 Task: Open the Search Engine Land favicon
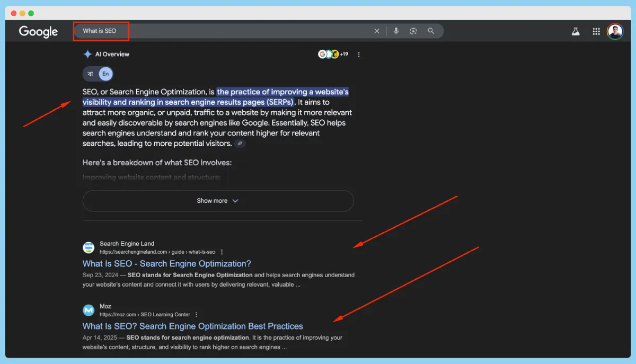pyautogui.click(x=88, y=247)
